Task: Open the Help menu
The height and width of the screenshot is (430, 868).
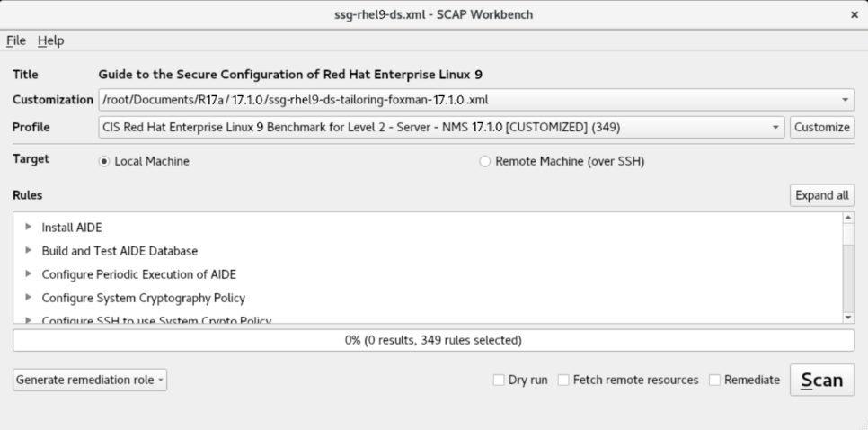Action: point(50,40)
